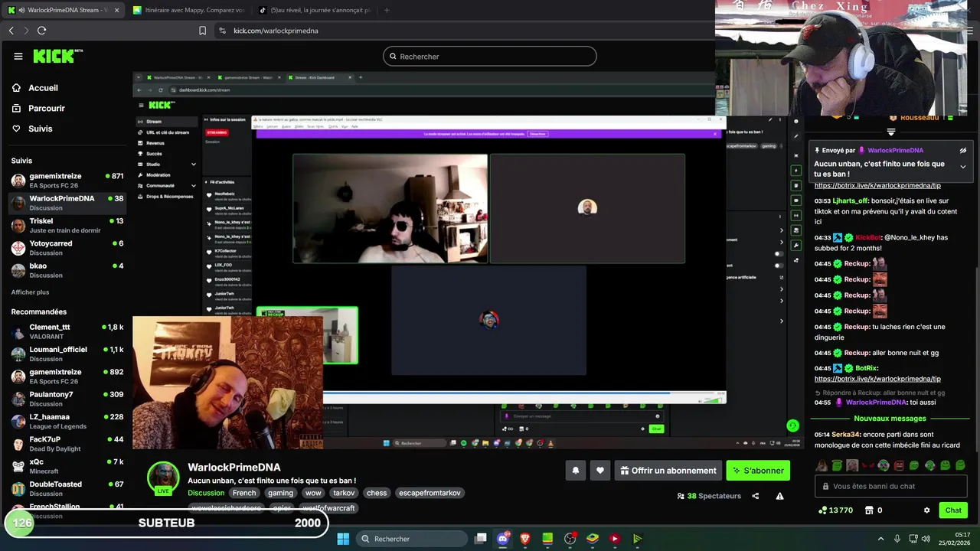Image resolution: width=980 pixels, height=551 pixels.
Task: Close the WarlockPrimeDNA Stream tab
Action: tap(117, 10)
